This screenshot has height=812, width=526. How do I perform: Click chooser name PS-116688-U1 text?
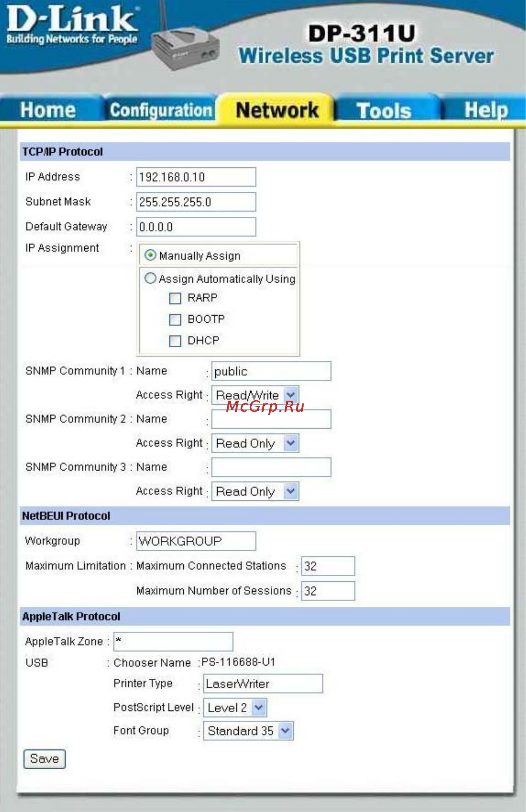238,662
